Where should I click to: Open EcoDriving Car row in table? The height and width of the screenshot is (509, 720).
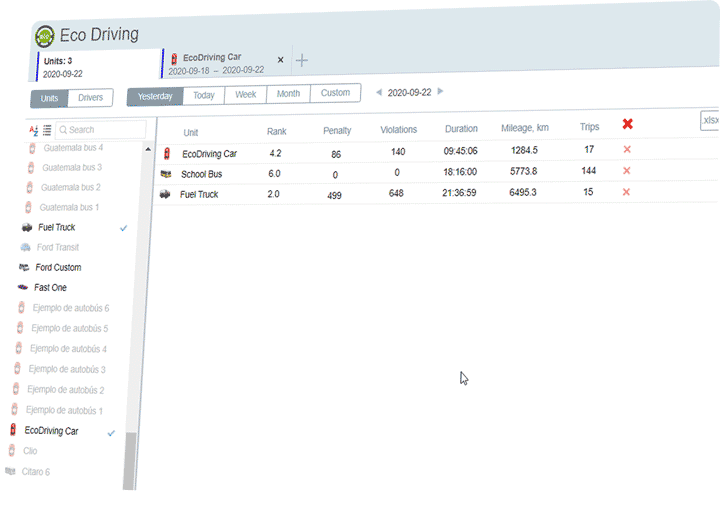pos(436,152)
